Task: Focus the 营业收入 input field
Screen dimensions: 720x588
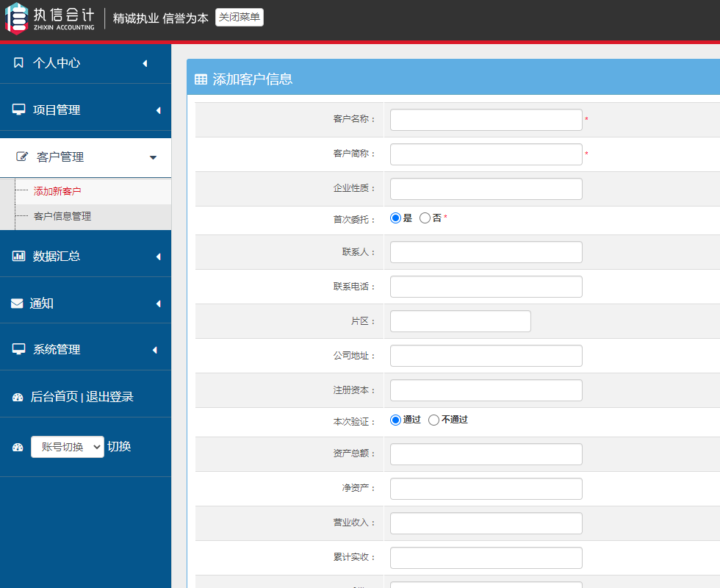Action: [x=486, y=523]
